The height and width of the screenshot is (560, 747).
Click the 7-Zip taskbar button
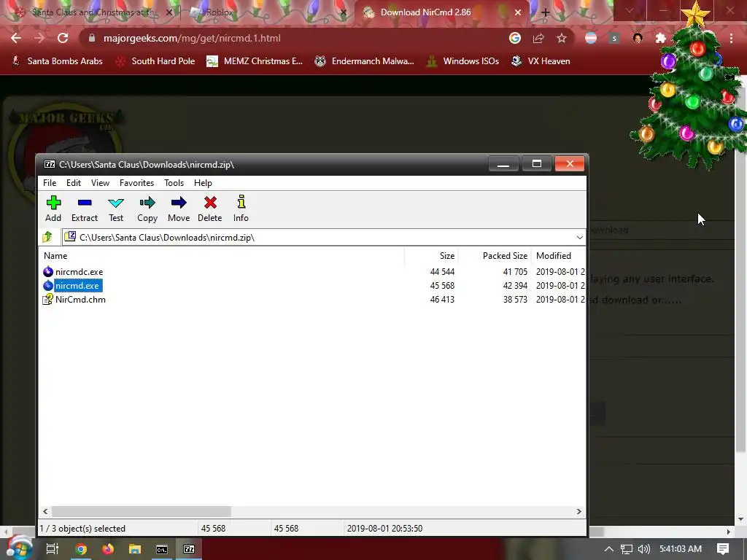coord(189,549)
